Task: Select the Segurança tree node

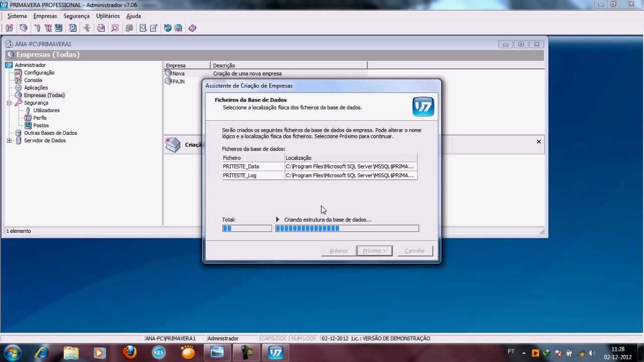Action: tap(36, 103)
